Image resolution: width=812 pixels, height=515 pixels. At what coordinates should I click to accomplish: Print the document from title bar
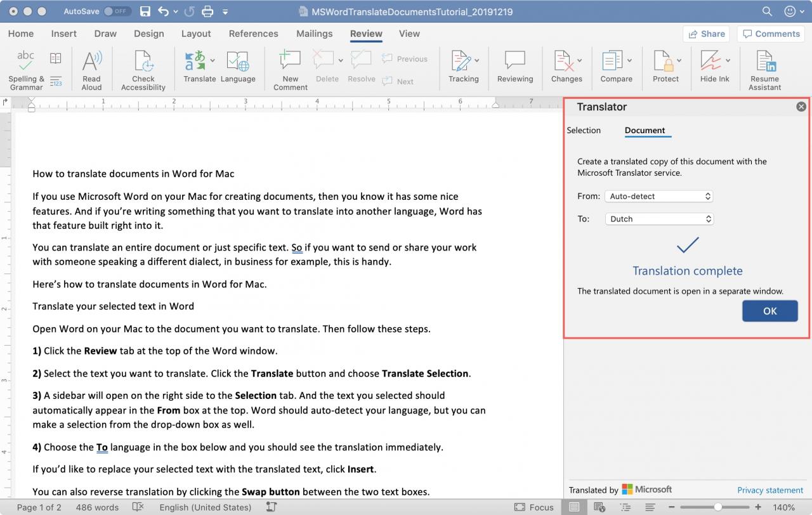[x=207, y=11]
